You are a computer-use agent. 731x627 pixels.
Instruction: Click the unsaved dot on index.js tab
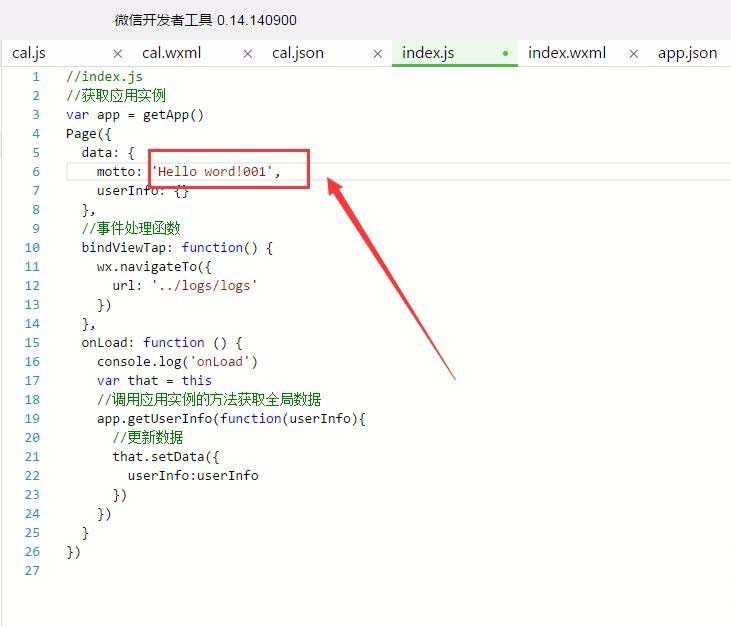point(505,53)
